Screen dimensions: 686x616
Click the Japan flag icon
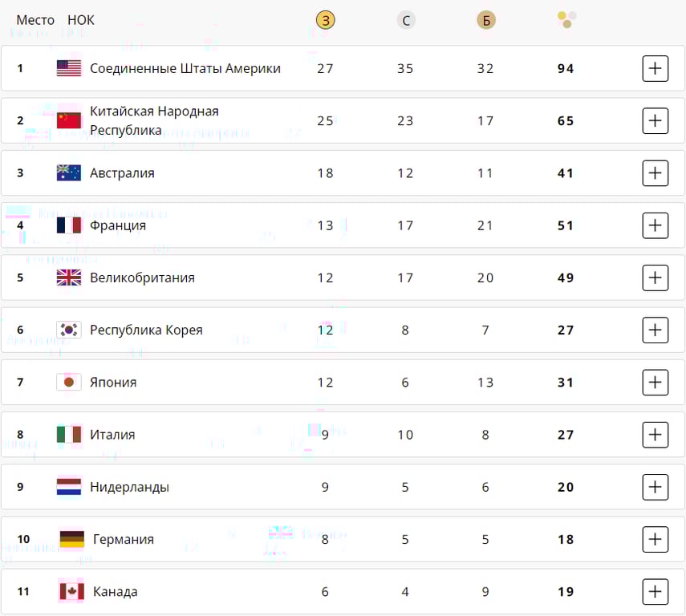[69, 383]
